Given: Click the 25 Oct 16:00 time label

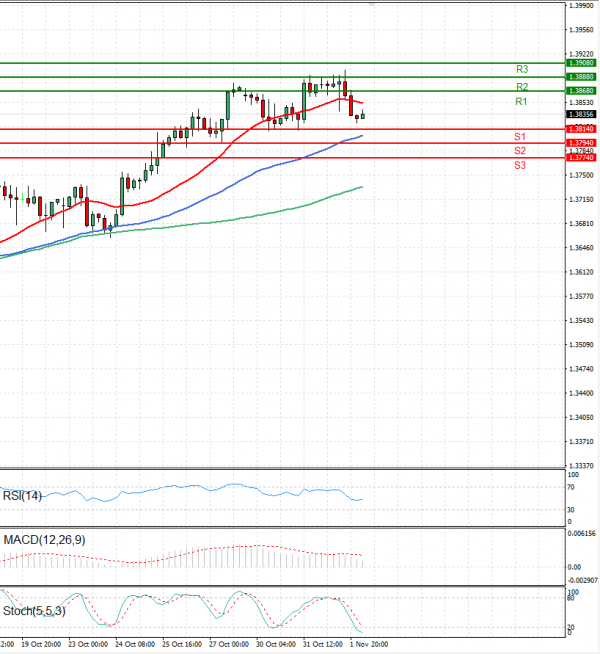Looking at the screenshot, I should (x=182, y=644).
